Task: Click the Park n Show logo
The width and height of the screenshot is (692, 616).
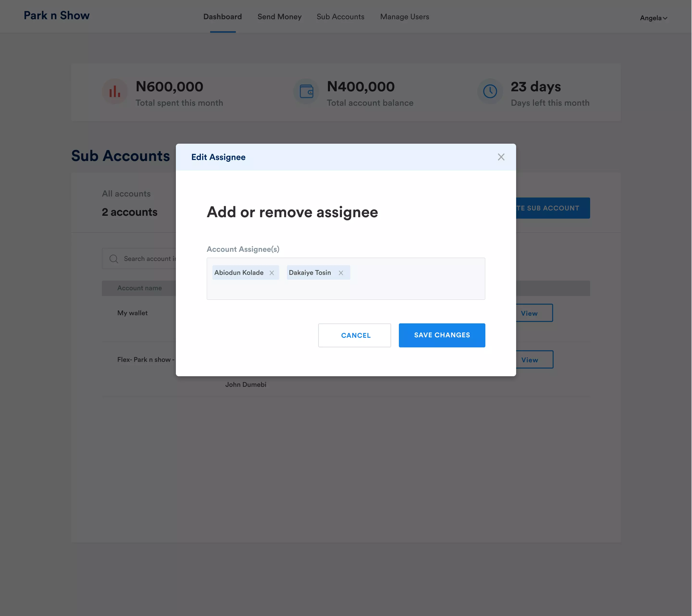Action: 56,15
